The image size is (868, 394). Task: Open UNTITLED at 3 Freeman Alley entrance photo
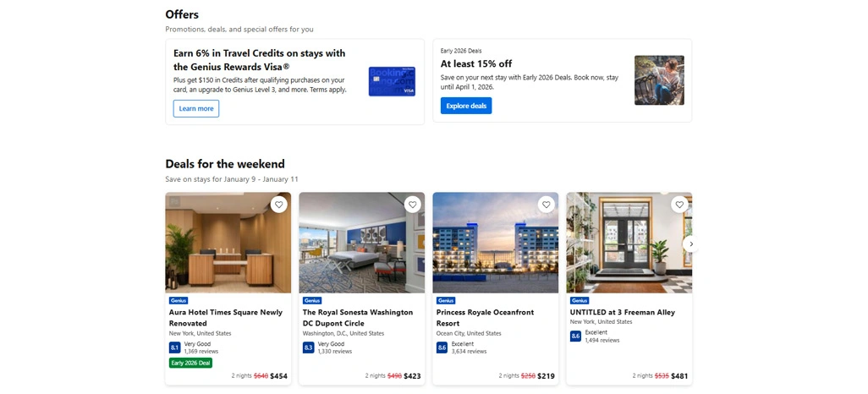click(x=629, y=243)
